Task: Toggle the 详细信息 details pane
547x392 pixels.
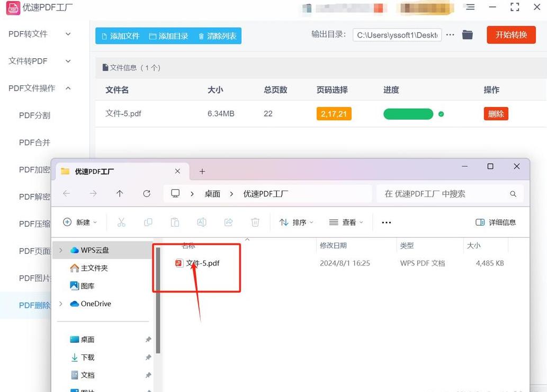Action: click(x=496, y=222)
